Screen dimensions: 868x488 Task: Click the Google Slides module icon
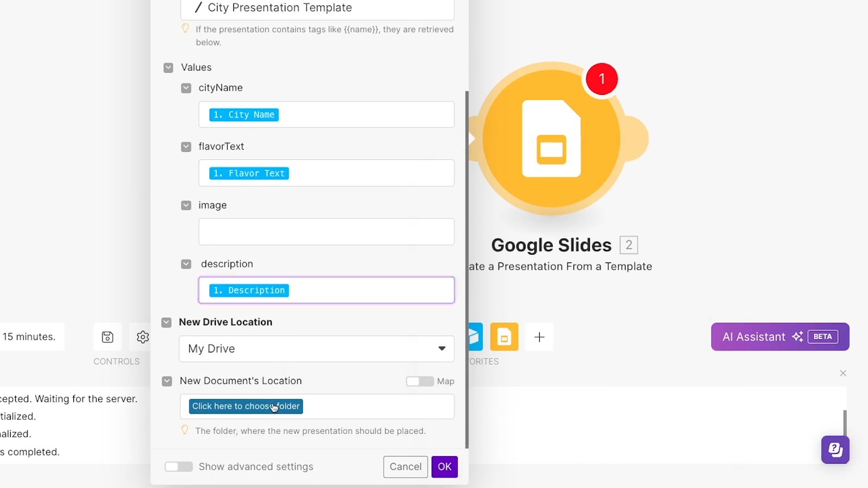point(551,139)
